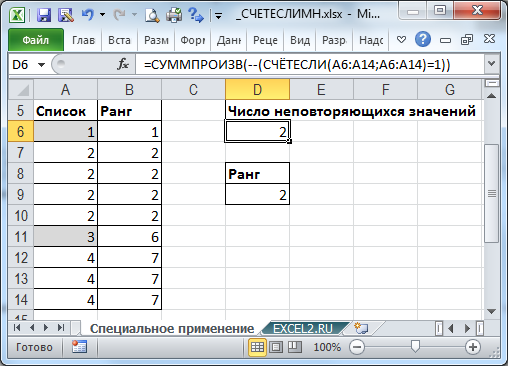Image resolution: width=508 pixels, height=366 pixels.
Task: Click inside the formula bar СУММПРОИЗВ formula
Action: pos(297,64)
